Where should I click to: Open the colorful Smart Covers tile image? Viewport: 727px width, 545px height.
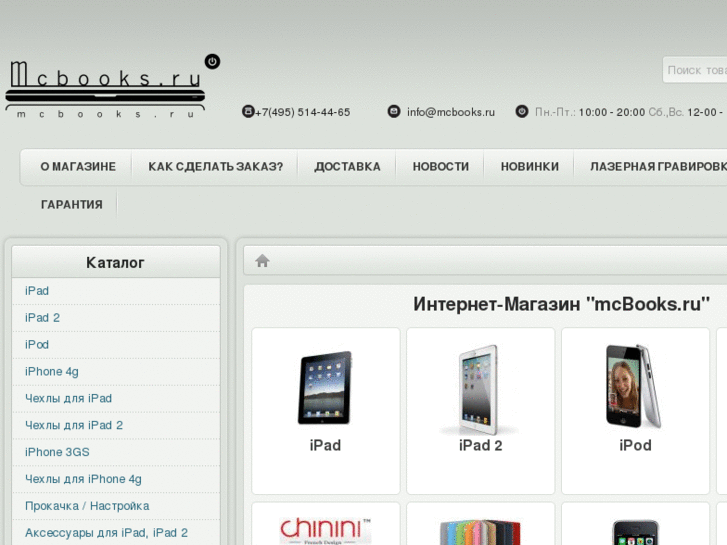[x=480, y=532]
